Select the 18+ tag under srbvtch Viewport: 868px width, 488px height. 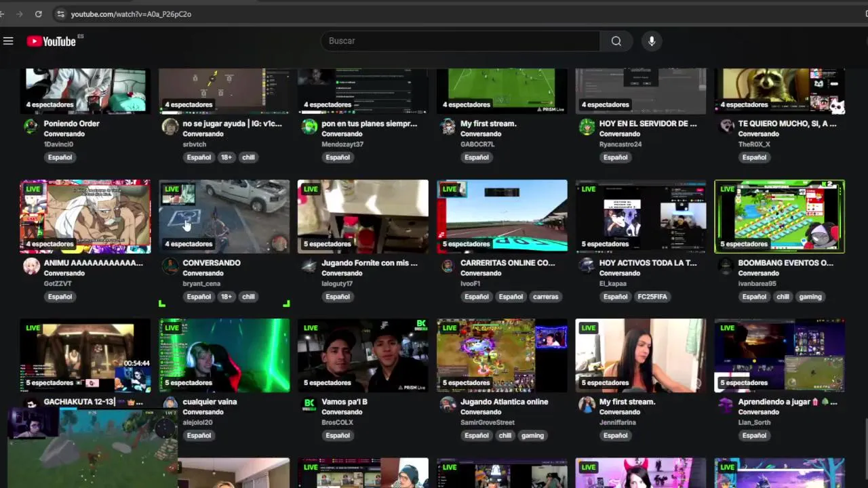click(226, 157)
